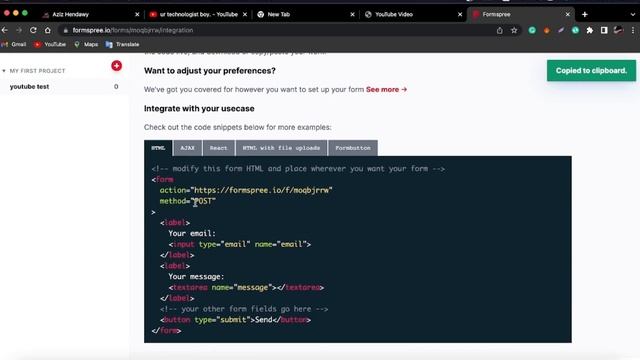
Task: Click the button type submit Send line
Action: point(236,320)
